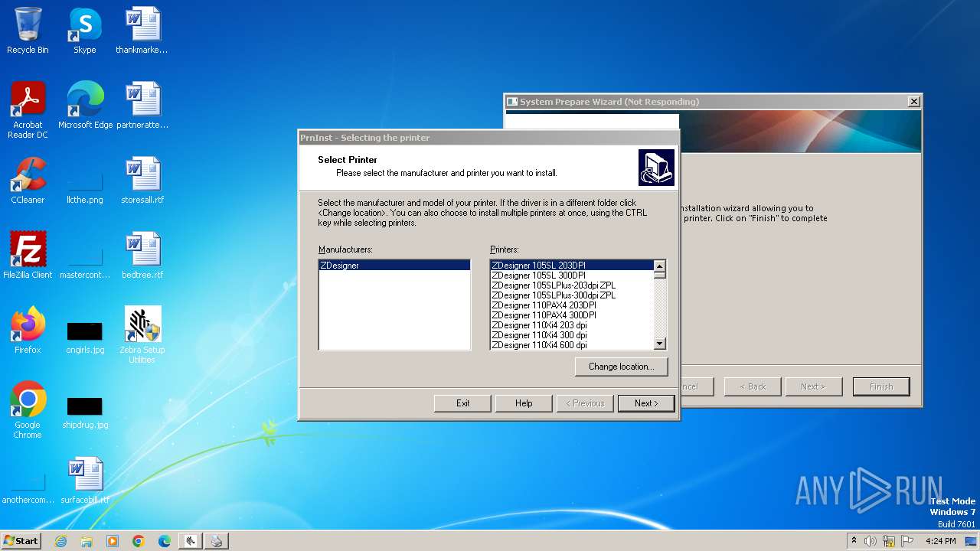The height and width of the screenshot is (551, 980).
Task: Open Zebra Setup Utilities shortcut
Action: pyautogui.click(x=142, y=335)
